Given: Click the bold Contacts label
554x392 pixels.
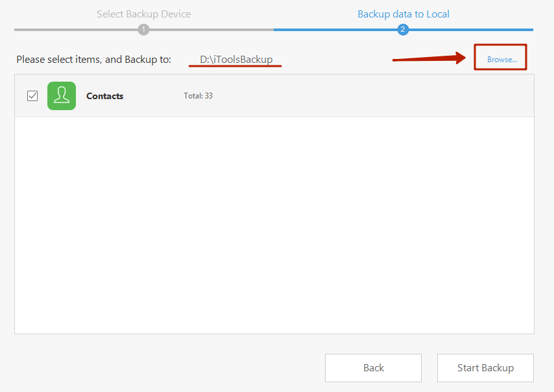Looking at the screenshot, I should (x=104, y=96).
